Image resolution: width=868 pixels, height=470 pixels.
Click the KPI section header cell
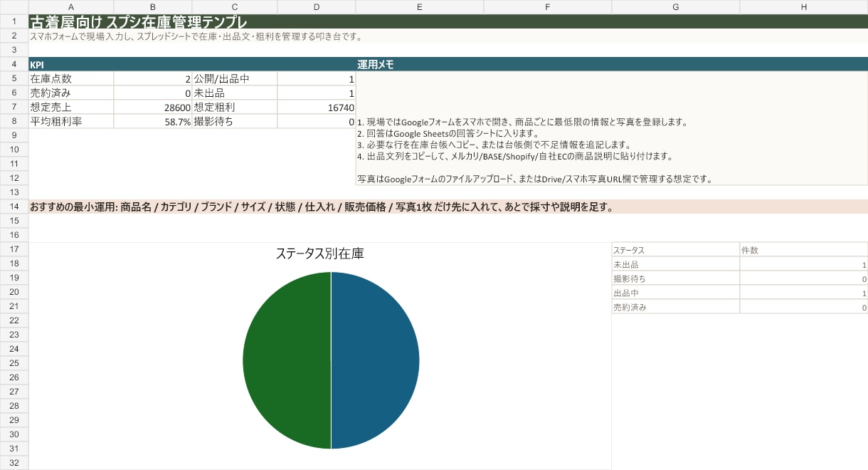coord(192,64)
